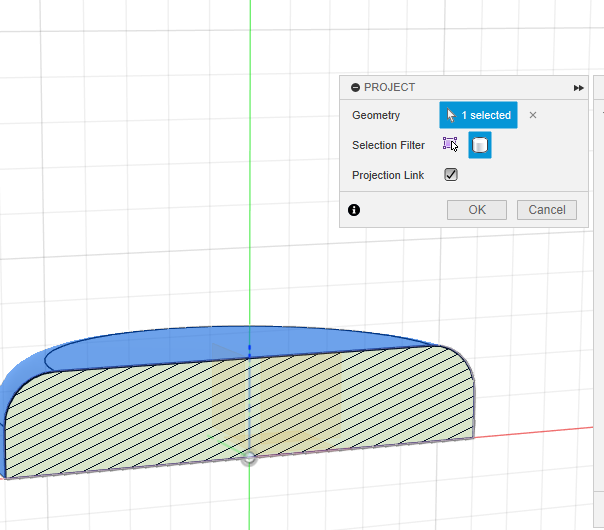Click the OK button in Project dialog
This screenshot has width=604, height=530.
[476, 210]
